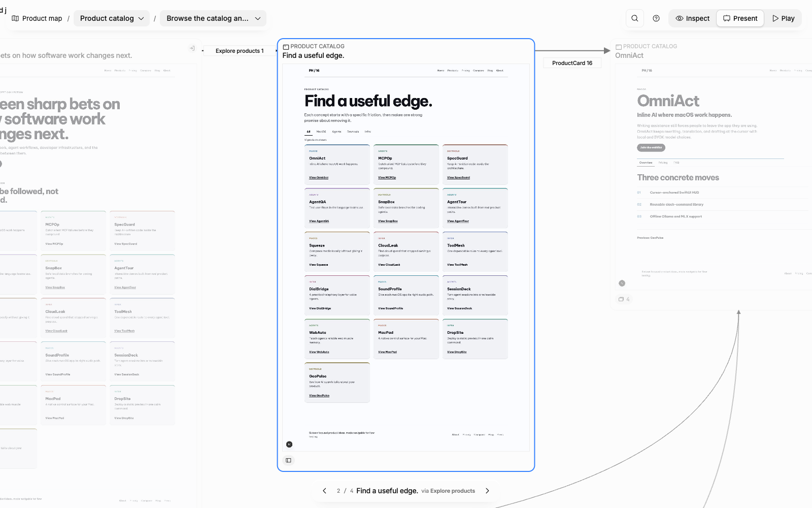Open the 'View SoundProfile' link in the selected frame

[391, 308]
